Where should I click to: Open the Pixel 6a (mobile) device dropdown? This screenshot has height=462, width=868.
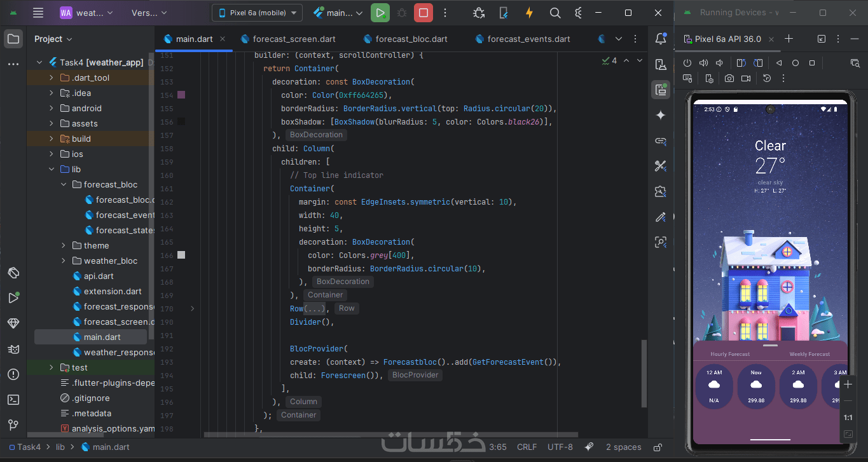point(257,13)
